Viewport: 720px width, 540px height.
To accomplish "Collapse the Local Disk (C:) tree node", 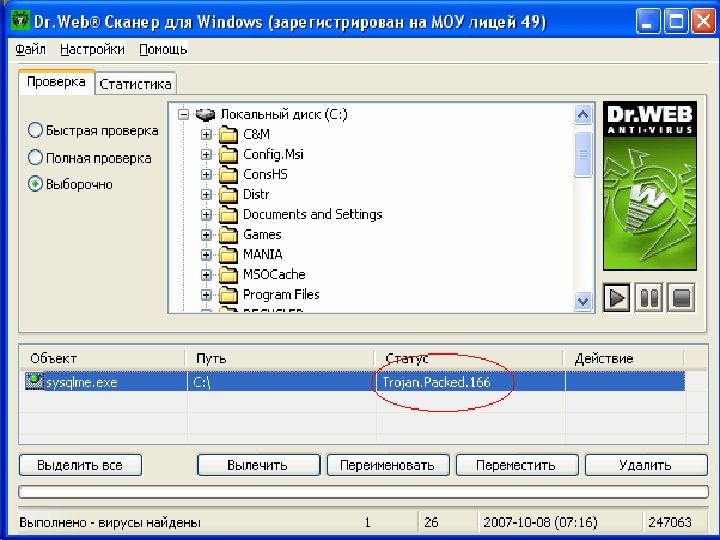I will [184, 114].
